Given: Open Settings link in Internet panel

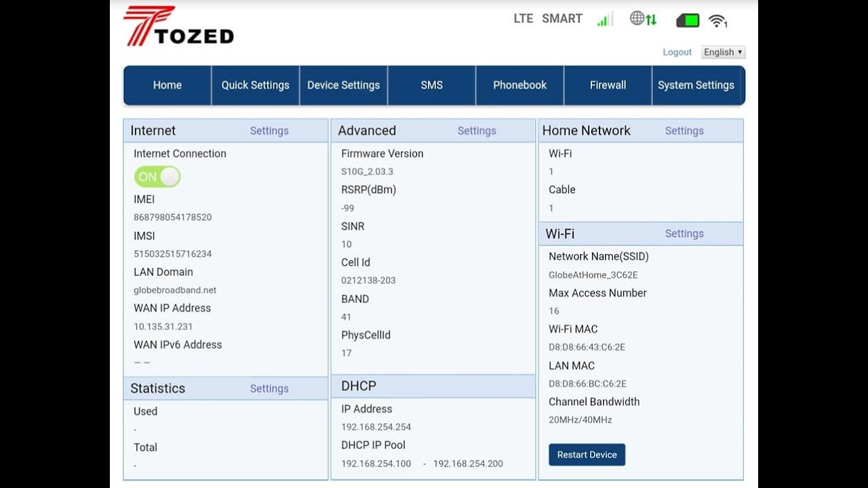Looking at the screenshot, I should (x=269, y=131).
